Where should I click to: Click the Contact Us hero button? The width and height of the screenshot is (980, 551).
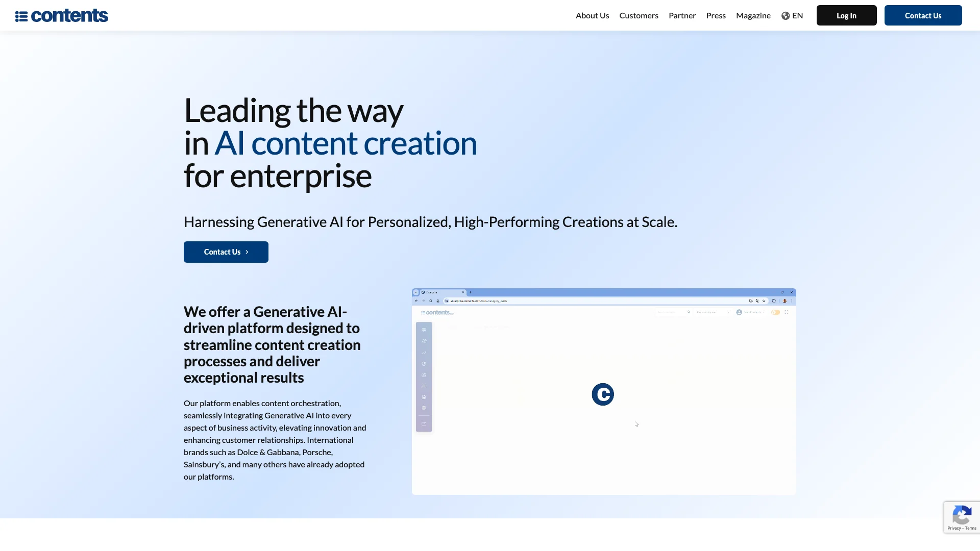click(226, 252)
